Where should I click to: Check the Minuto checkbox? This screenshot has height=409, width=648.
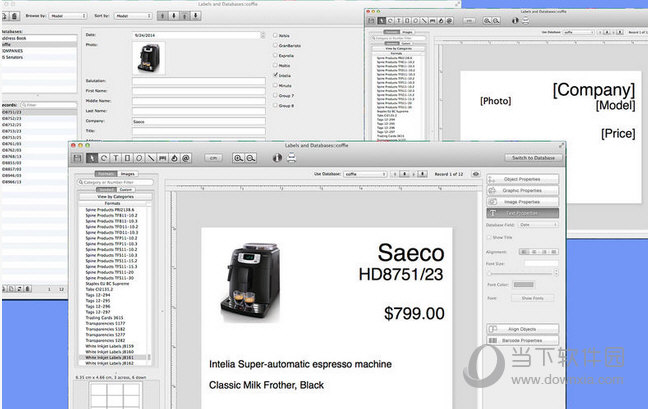click(275, 85)
